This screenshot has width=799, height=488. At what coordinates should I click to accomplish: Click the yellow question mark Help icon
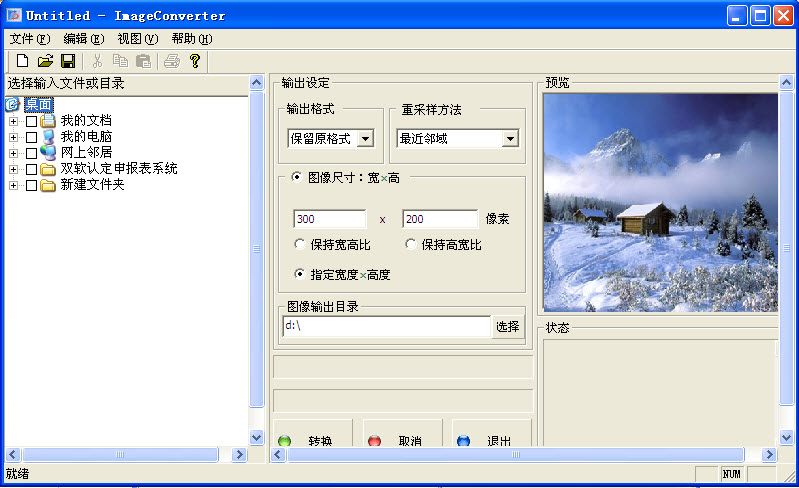pyautogui.click(x=195, y=61)
